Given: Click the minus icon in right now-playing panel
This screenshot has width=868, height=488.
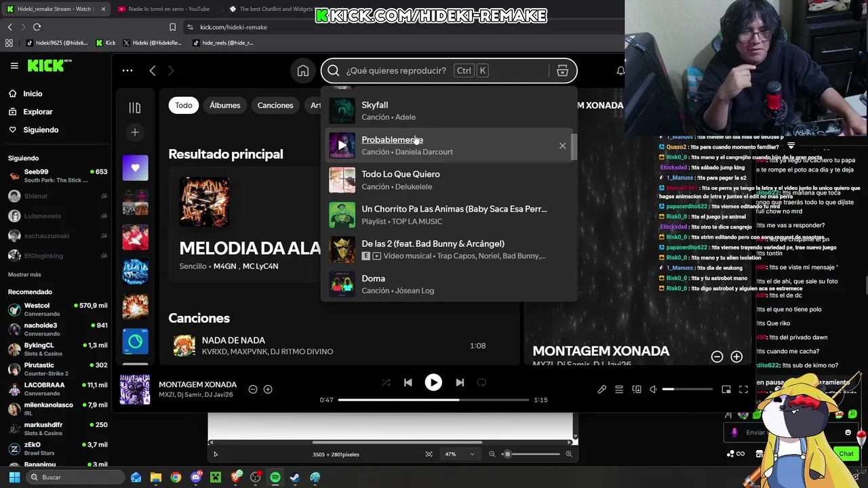Looking at the screenshot, I should (x=717, y=357).
